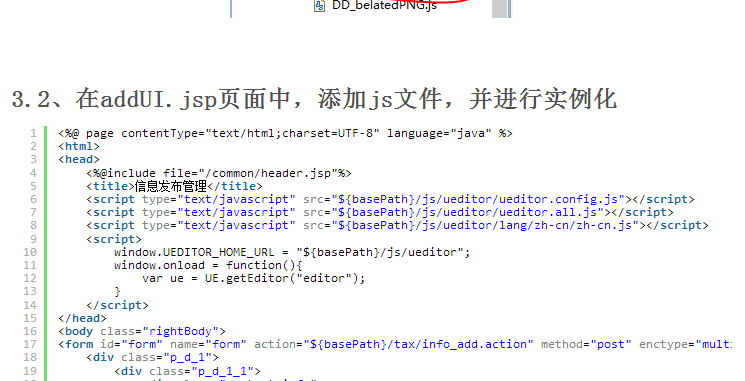Click the window.UEDITOR_HOME_URL assignment line
This screenshot has height=381, width=745.
[x=292, y=252]
